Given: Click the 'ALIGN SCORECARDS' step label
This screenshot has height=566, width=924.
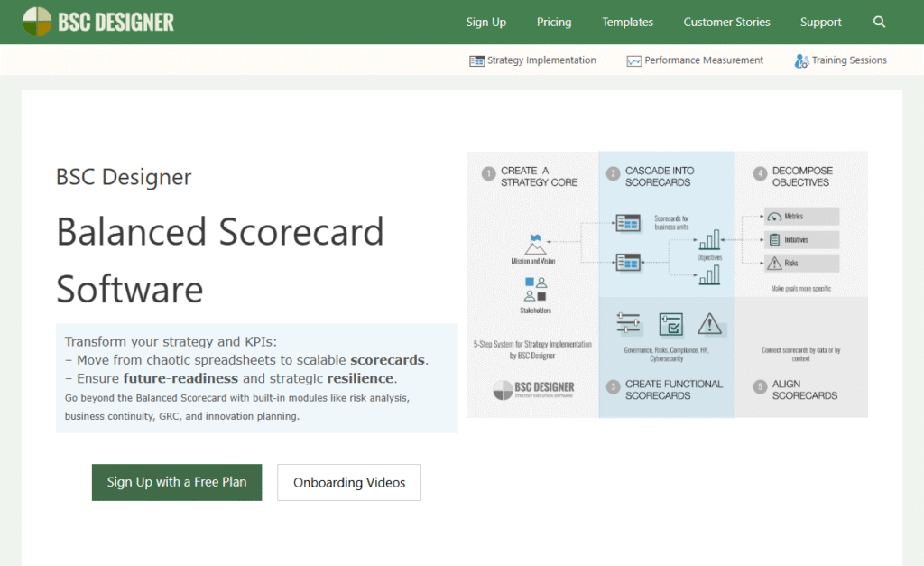Looking at the screenshot, I should [x=805, y=390].
